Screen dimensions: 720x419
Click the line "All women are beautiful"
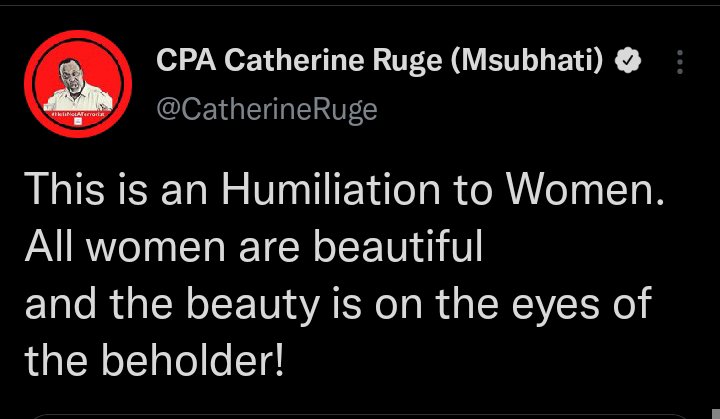point(254,248)
